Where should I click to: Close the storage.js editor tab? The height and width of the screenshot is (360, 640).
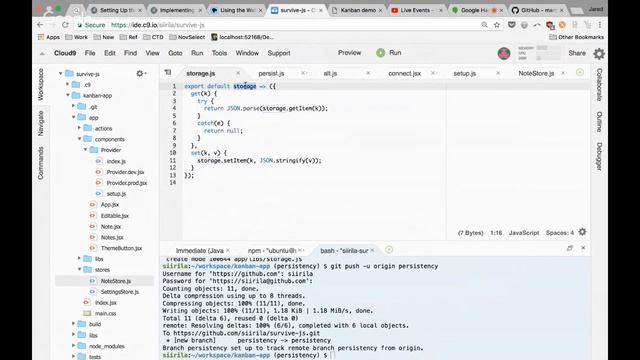click(238, 73)
